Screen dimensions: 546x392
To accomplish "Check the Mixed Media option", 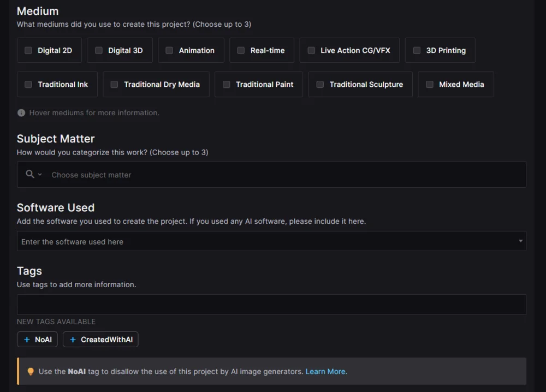I will (430, 85).
